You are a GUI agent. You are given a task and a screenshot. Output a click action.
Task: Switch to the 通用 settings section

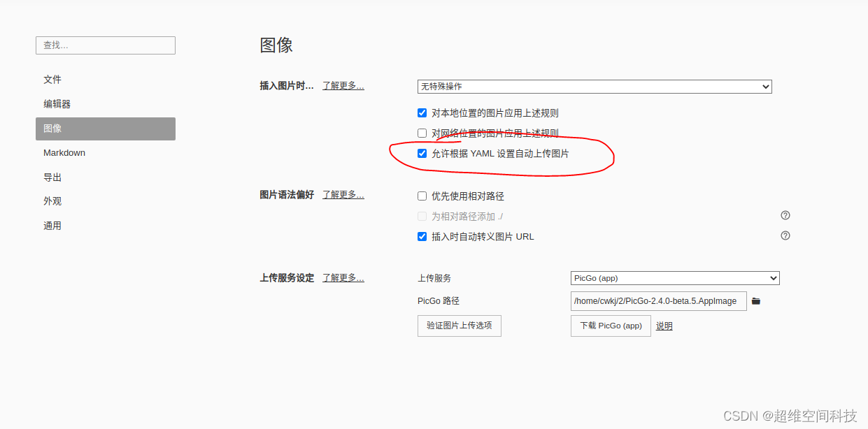(52, 225)
